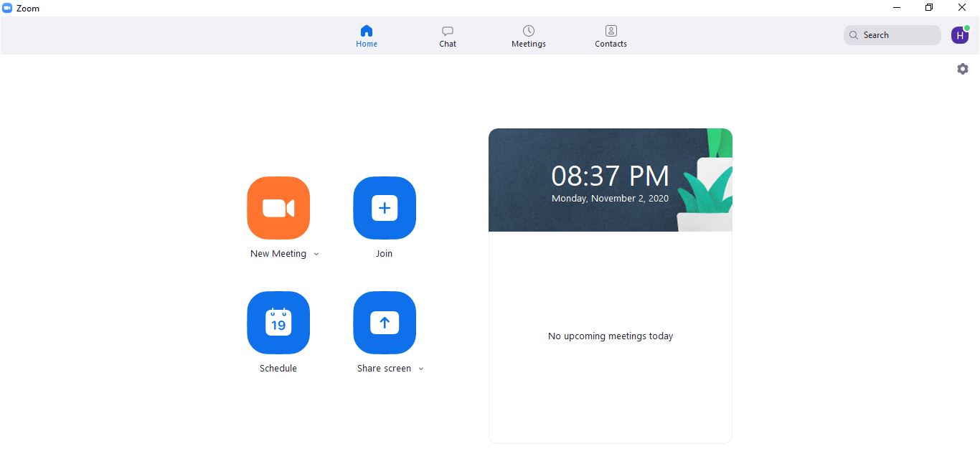Click the 08:37 PM clock text

click(x=611, y=176)
